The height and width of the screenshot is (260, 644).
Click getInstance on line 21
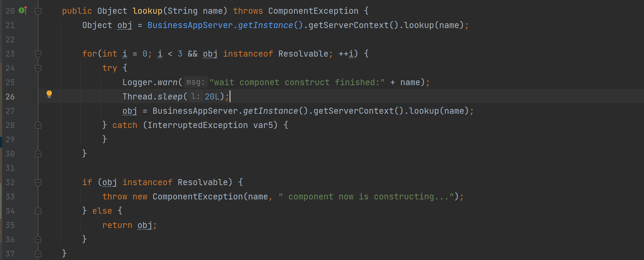tap(265, 25)
